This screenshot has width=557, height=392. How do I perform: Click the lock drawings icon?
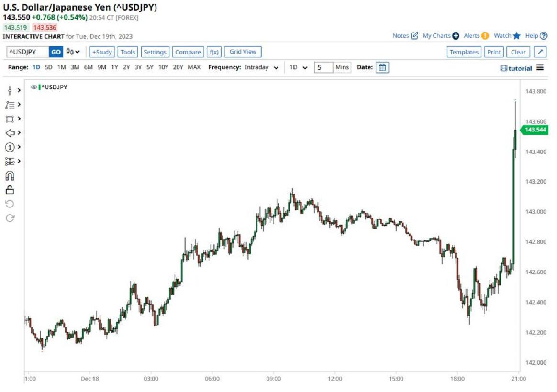tap(10, 190)
